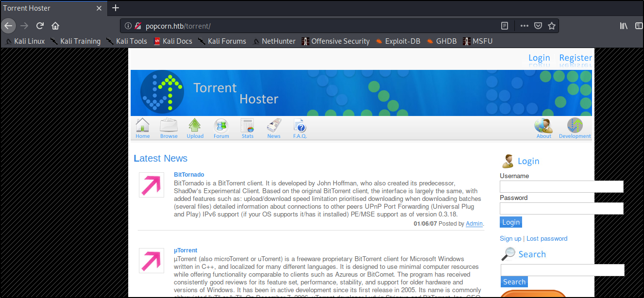The image size is (644, 298).
Task: Focus the Search input field
Action: 562,270
